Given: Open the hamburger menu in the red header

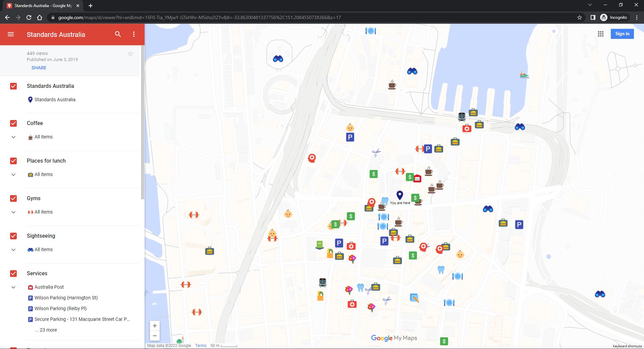Looking at the screenshot, I should [x=11, y=34].
